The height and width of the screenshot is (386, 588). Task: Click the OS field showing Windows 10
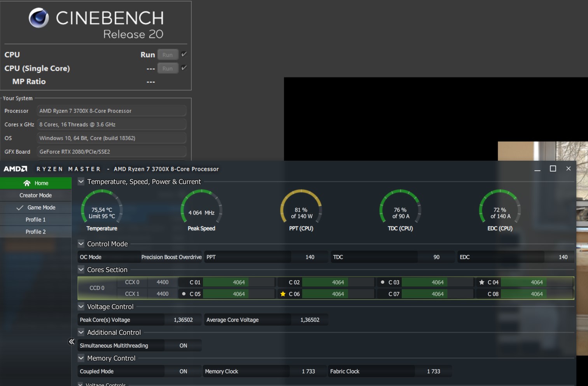tap(112, 138)
